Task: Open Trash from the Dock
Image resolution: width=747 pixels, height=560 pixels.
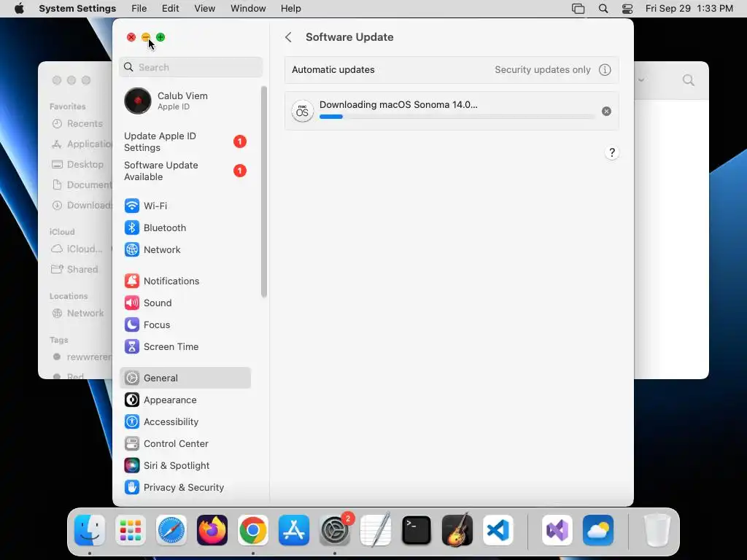Action: 657,530
